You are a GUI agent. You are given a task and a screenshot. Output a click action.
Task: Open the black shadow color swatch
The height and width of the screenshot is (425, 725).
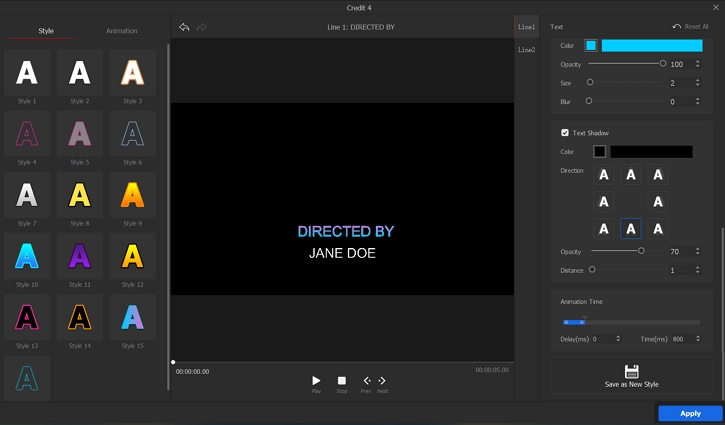coord(599,152)
